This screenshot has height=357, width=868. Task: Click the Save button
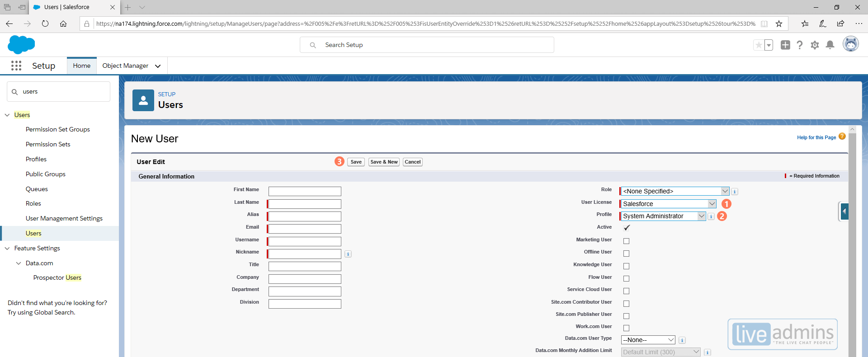(x=356, y=162)
